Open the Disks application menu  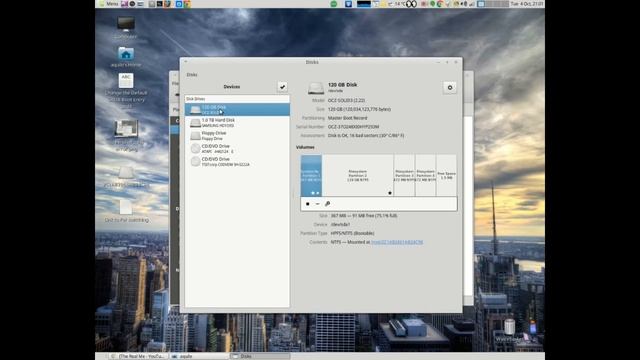coord(192,75)
